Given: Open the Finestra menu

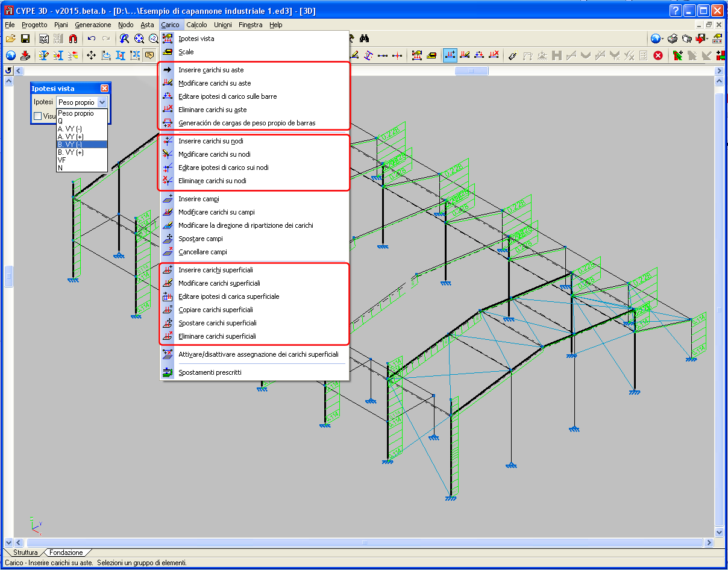Looking at the screenshot, I should point(250,25).
